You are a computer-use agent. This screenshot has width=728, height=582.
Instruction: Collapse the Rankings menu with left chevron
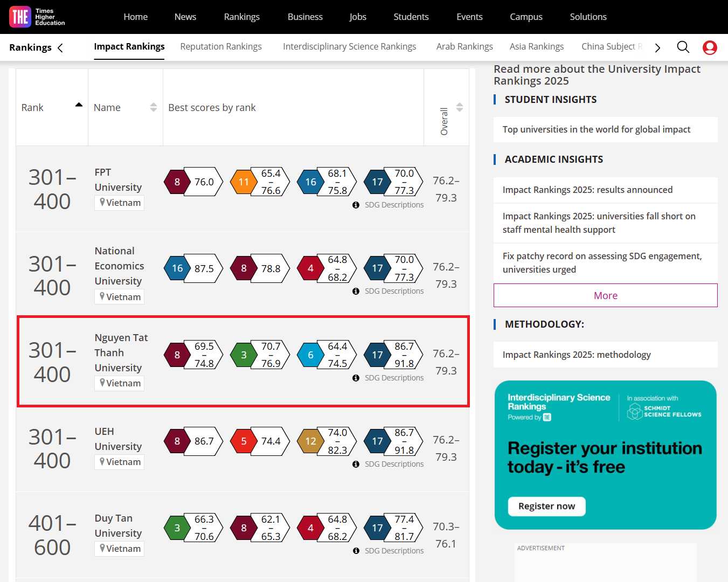point(60,47)
